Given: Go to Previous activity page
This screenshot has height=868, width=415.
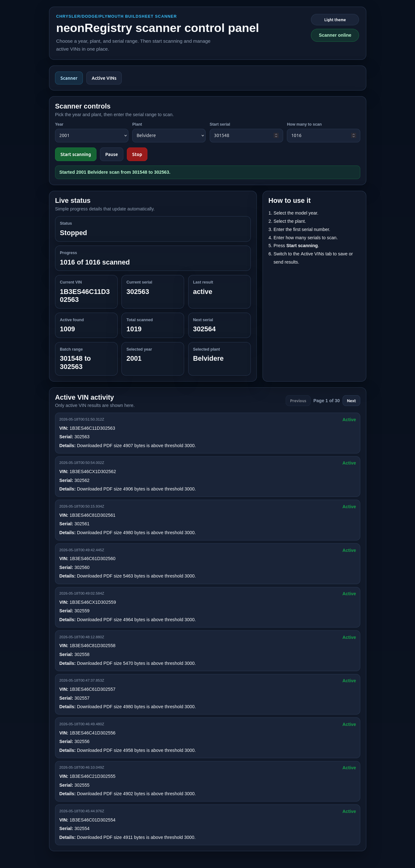Looking at the screenshot, I should tap(298, 401).
